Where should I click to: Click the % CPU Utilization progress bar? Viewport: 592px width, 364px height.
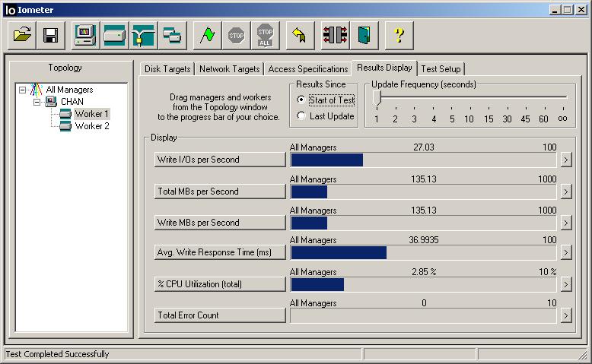pyautogui.click(x=423, y=284)
